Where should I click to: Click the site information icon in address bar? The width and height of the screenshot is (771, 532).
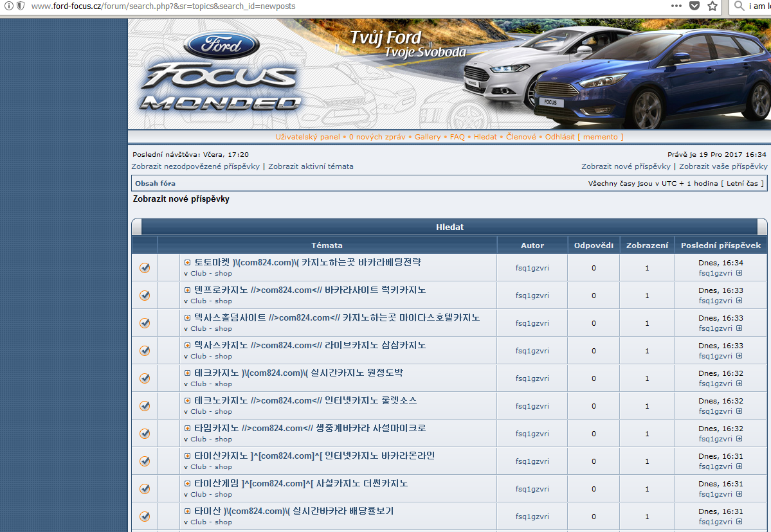[x=9, y=6]
